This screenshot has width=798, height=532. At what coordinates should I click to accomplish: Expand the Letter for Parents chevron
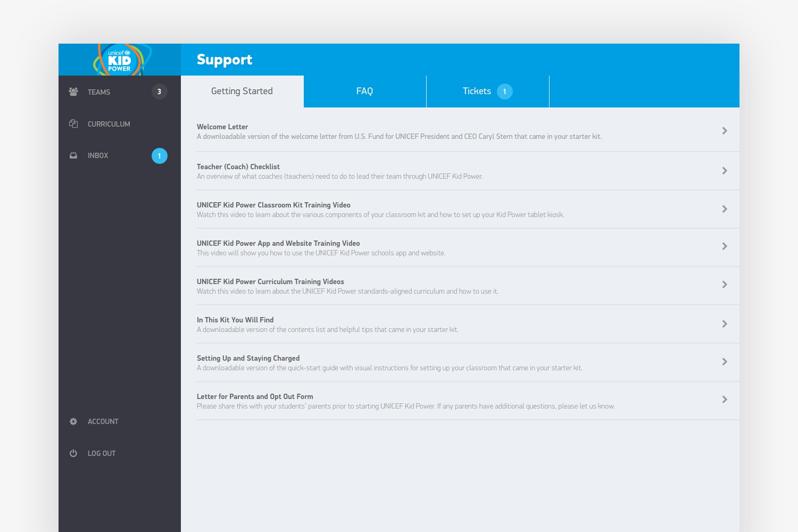coord(725,400)
